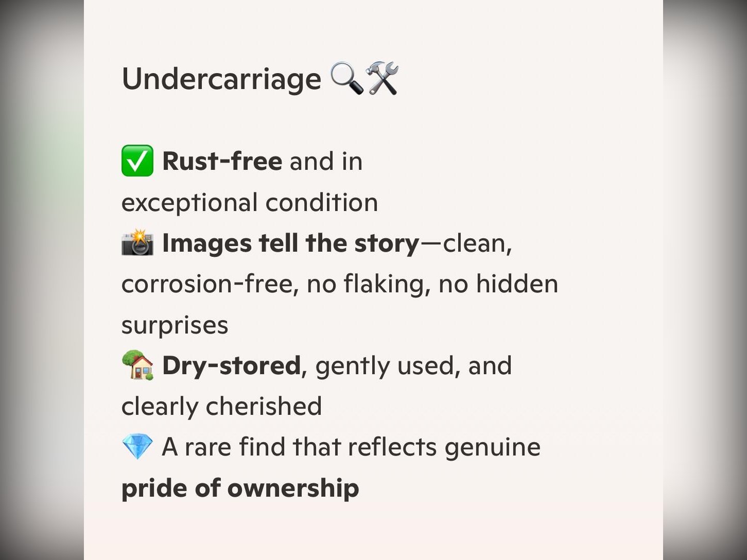The image size is (747, 560).
Task: Click the words no hidden
Action: (498, 284)
